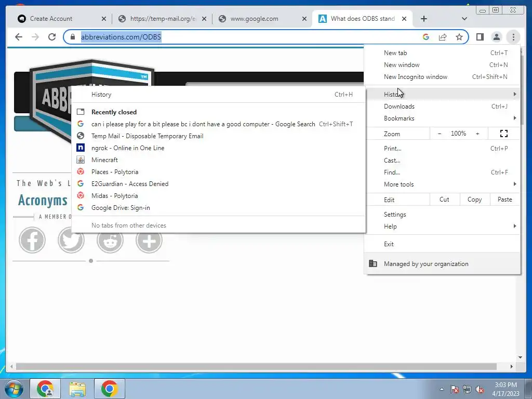Open Managed by your organization info
532x399 pixels.
point(442,263)
